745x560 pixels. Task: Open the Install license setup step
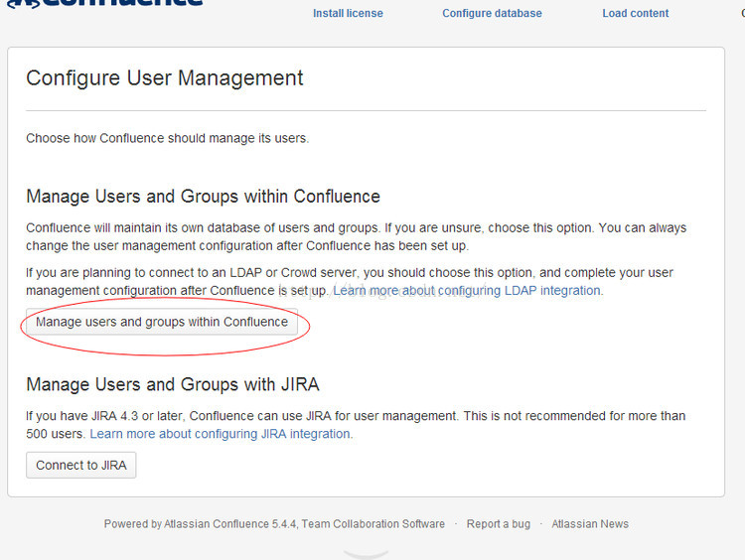pyautogui.click(x=348, y=13)
